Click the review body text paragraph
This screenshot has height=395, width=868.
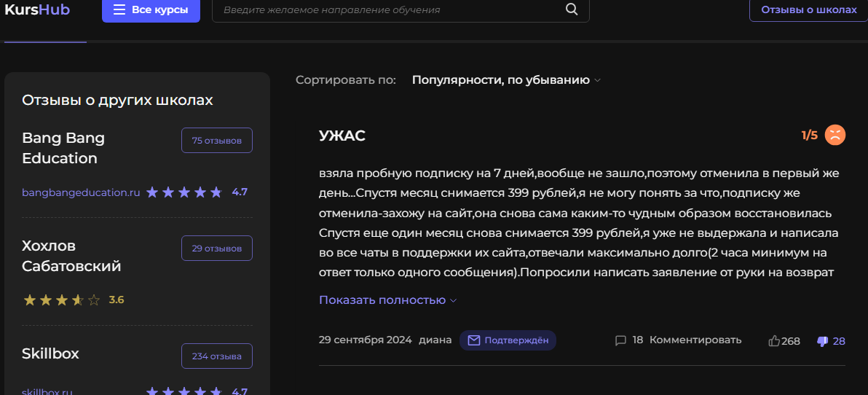click(579, 223)
